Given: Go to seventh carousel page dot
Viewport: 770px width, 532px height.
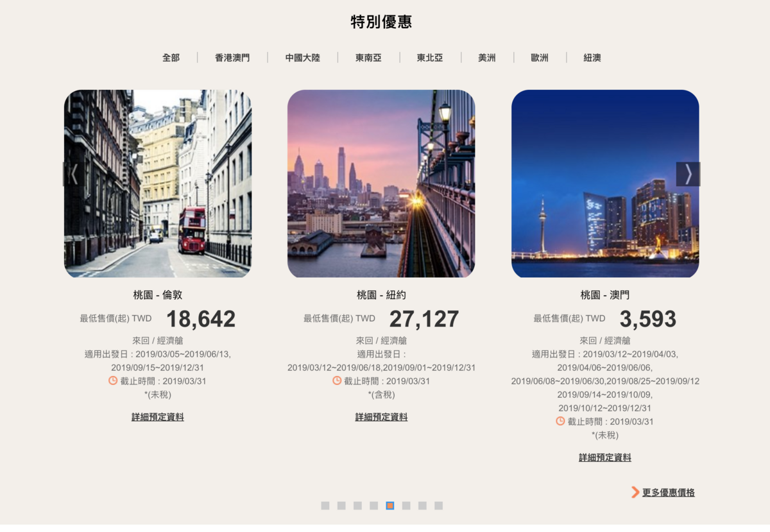Looking at the screenshot, I should point(422,506).
